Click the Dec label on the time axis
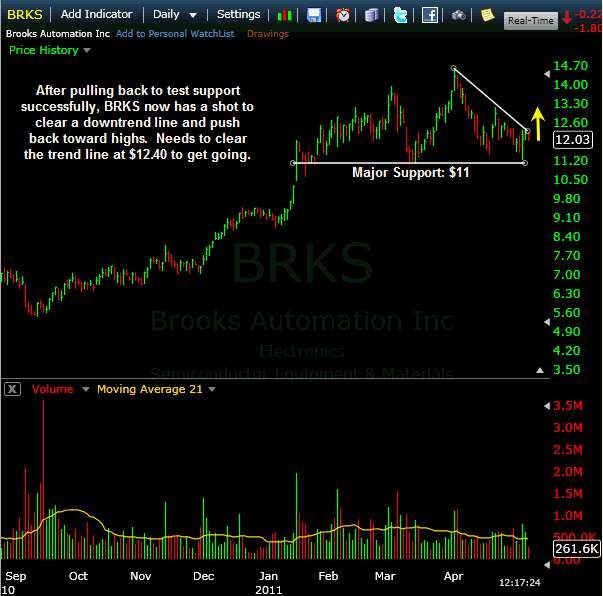Image resolution: width=603 pixels, height=596 pixels. (x=203, y=576)
